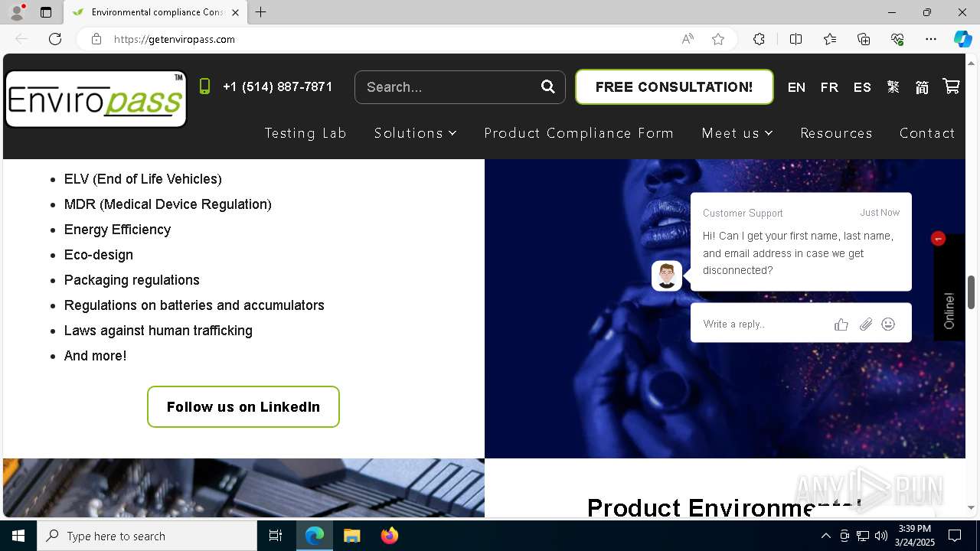Click the chat Write a reply field
Image resolution: width=980 pixels, height=551 pixels.
[x=762, y=324]
